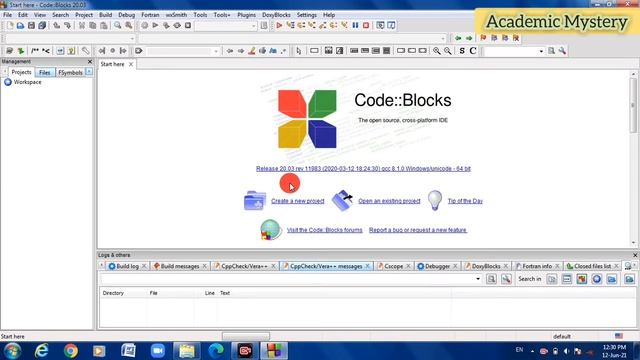The width and height of the screenshot is (640, 360).
Task: Click the bold C toolbar icon
Action: tap(473, 51)
